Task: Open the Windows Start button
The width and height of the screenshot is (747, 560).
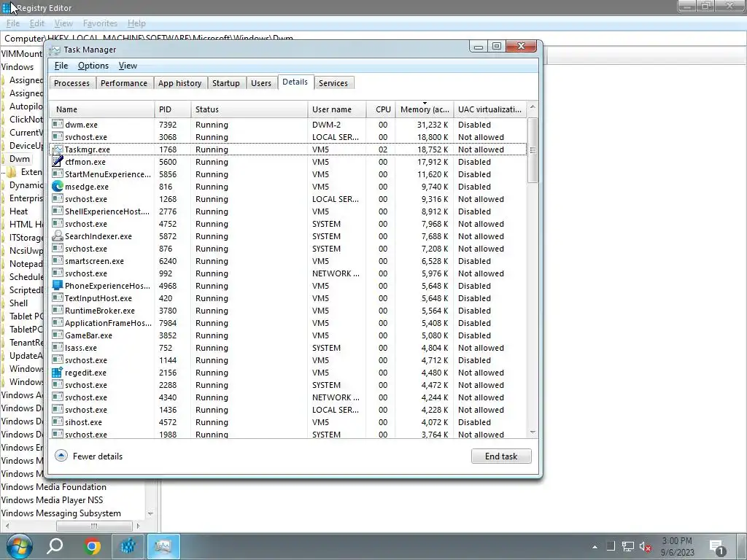Action: click(19, 546)
